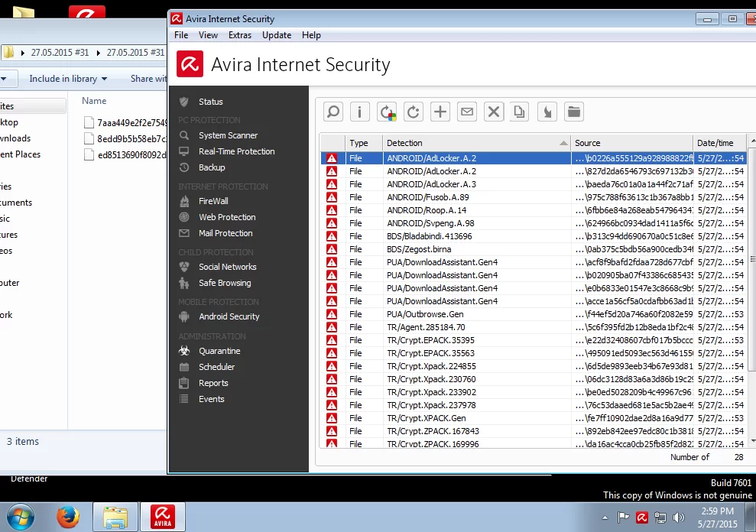Select the TR/Crypt.ZPACK.167843 row
756x532 pixels.
(x=534, y=431)
